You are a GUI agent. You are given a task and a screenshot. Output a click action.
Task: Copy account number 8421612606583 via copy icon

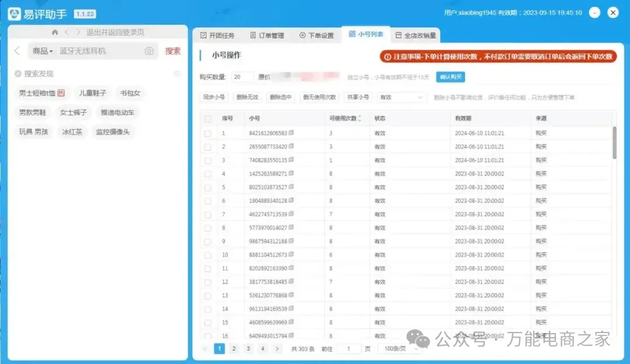tap(291, 133)
